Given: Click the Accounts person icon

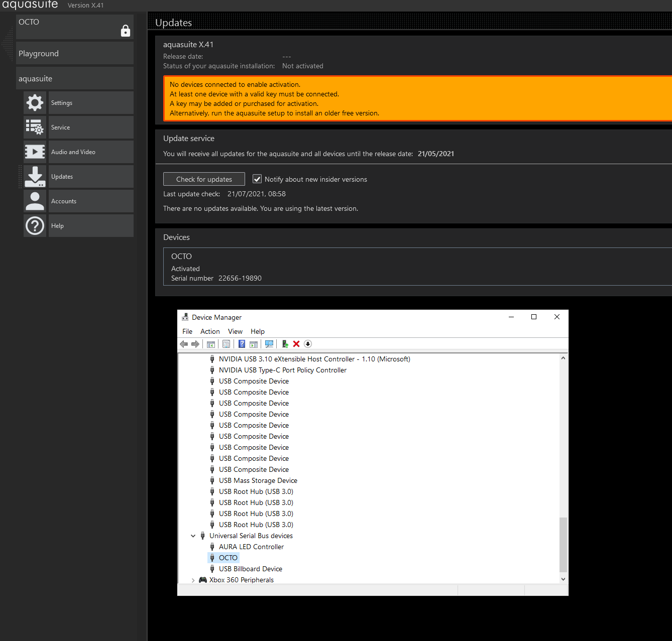Looking at the screenshot, I should [35, 201].
